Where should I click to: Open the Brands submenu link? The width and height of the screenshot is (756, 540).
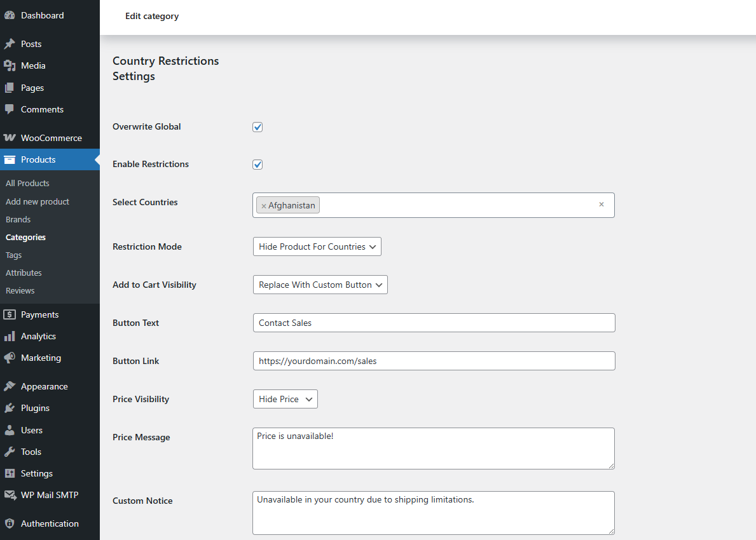tap(18, 219)
